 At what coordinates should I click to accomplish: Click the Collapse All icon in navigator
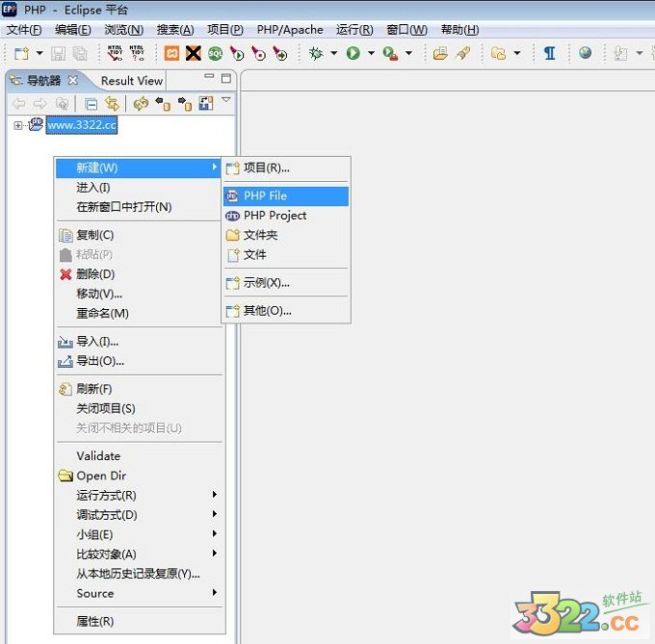click(92, 104)
